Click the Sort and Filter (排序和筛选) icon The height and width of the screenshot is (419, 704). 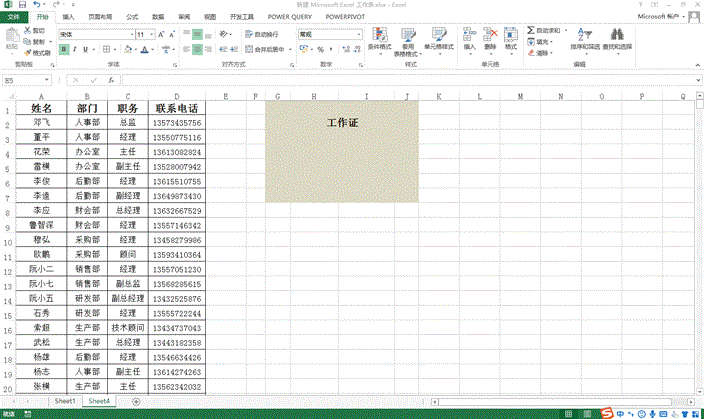(580, 40)
